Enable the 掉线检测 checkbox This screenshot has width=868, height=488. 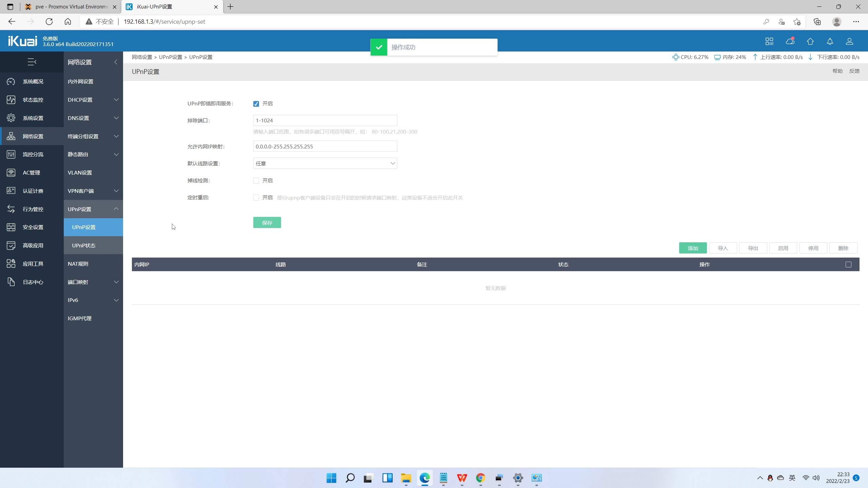click(x=256, y=181)
